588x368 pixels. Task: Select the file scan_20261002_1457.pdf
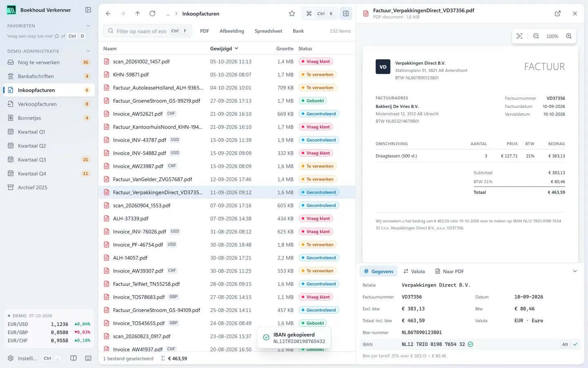227,61
